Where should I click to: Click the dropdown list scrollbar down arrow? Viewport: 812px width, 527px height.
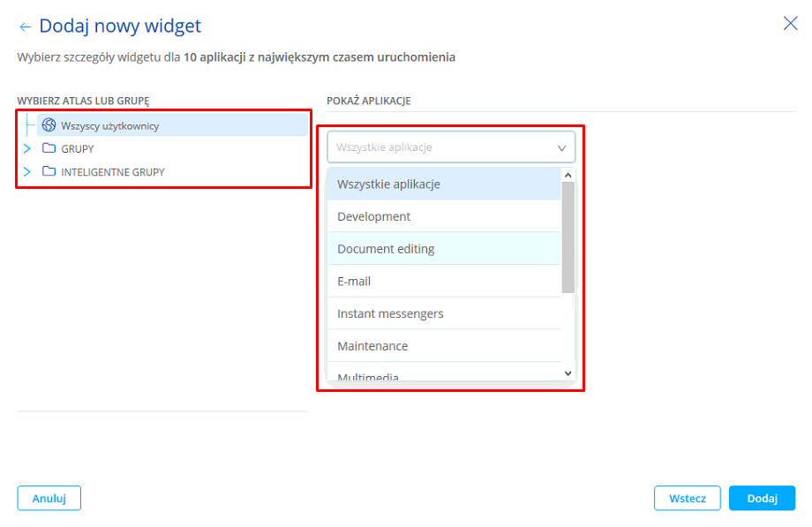point(568,373)
